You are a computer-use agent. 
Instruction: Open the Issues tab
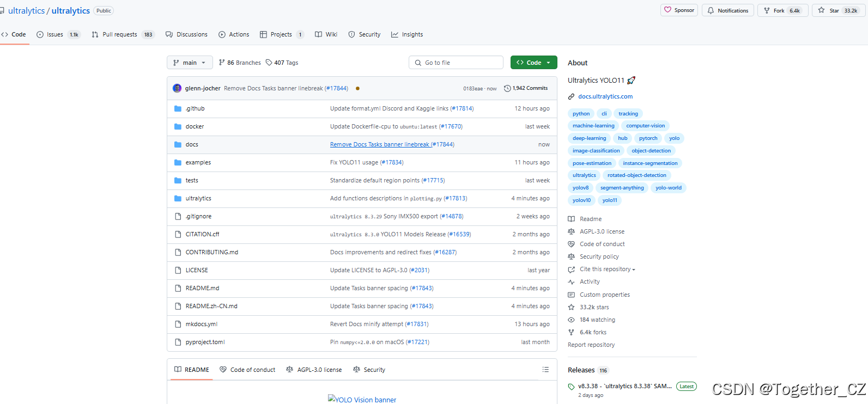58,34
